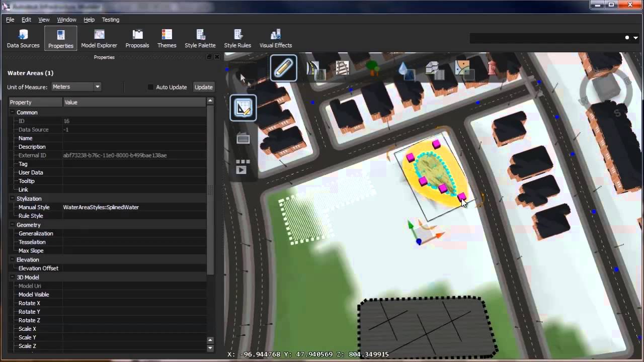Enable the Auto Update checkbox

pyautogui.click(x=150, y=87)
